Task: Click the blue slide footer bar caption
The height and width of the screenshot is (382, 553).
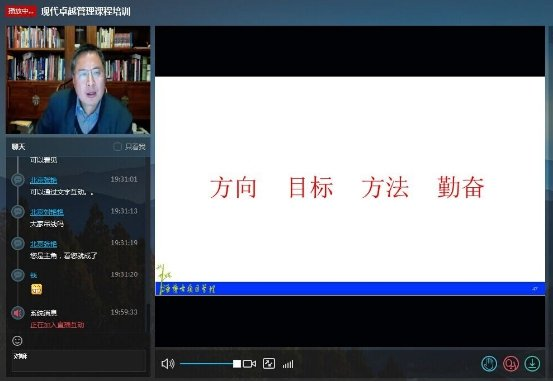Action: pos(187,289)
